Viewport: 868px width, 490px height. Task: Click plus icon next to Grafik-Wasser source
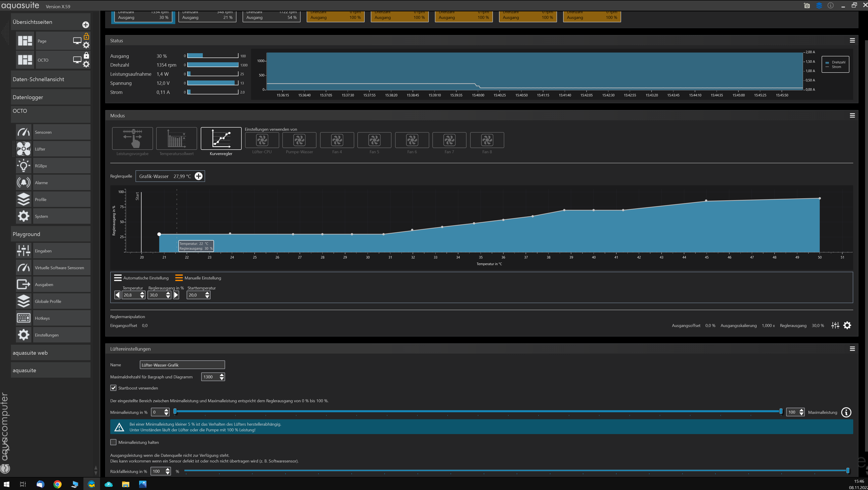coord(199,176)
